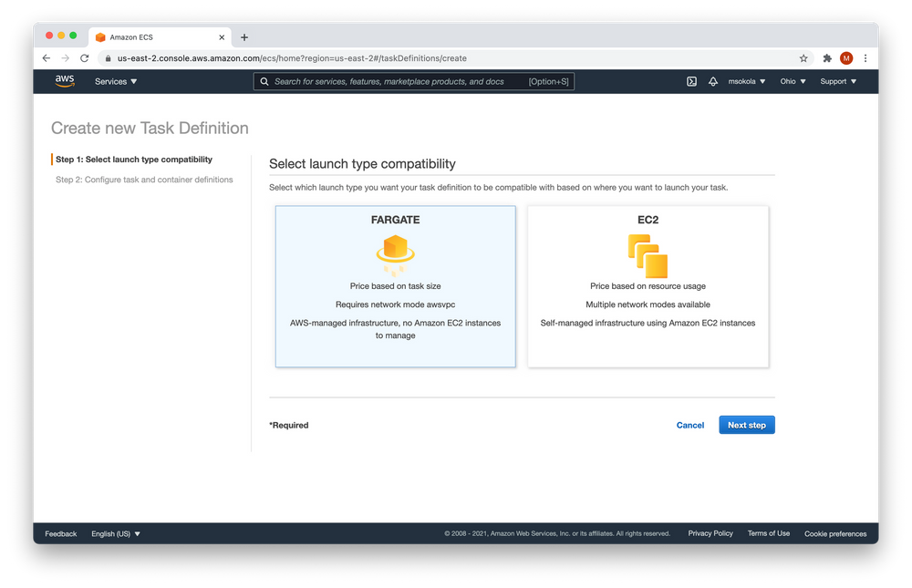The width and height of the screenshot is (912, 588).
Task: Click the Next step button
Action: 746,425
